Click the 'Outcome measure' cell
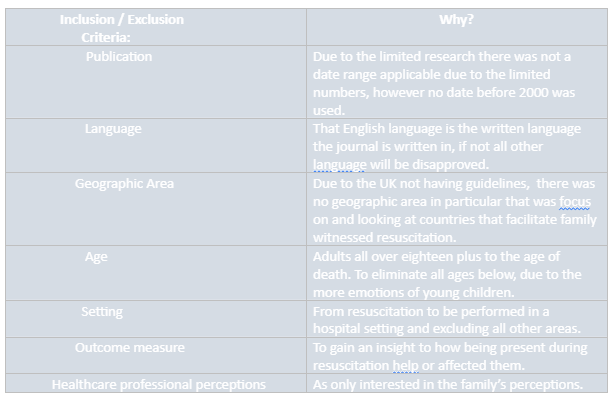Screen dimensions: 614x398 coord(156,356)
